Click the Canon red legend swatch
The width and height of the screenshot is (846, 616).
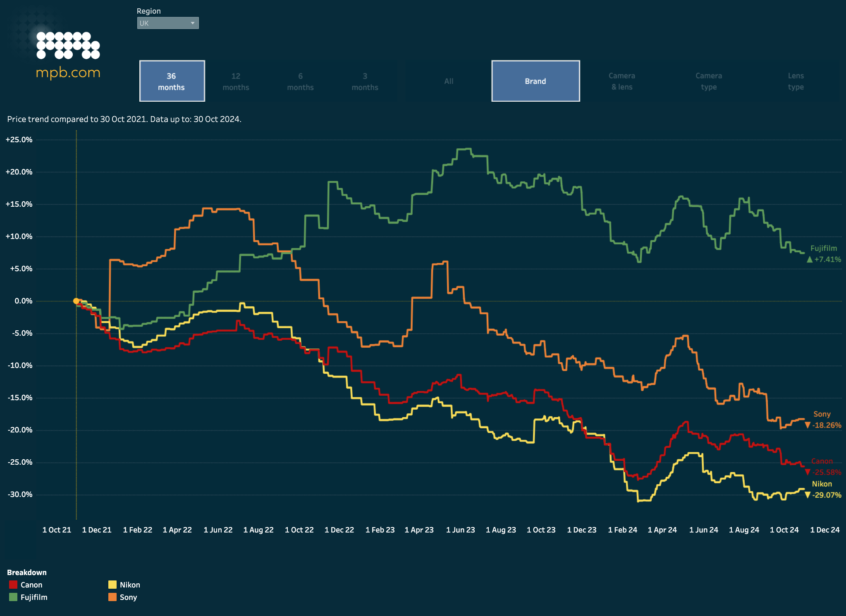click(13, 585)
